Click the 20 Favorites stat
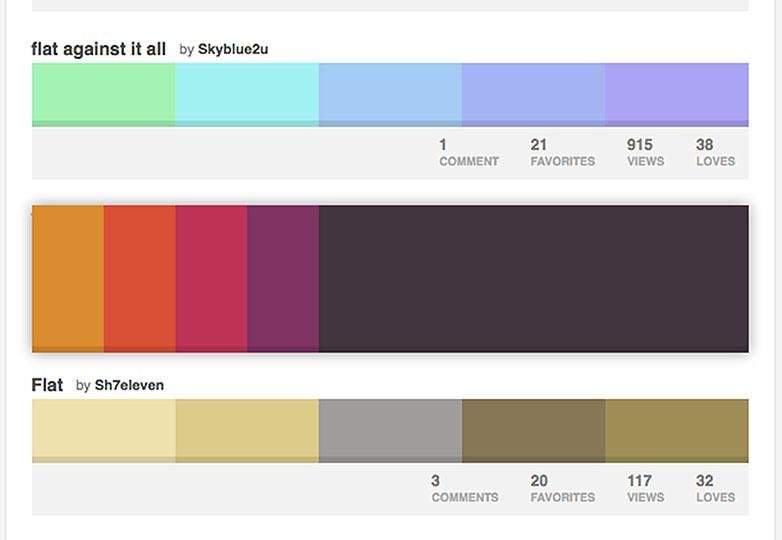The image size is (782, 540). pyautogui.click(x=562, y=488)
